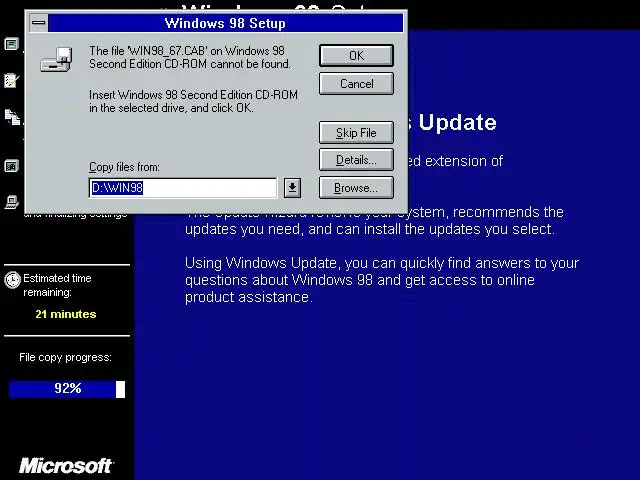Click the Microsoft logo text
The image size is (640, 480).
tap(67, 466)
